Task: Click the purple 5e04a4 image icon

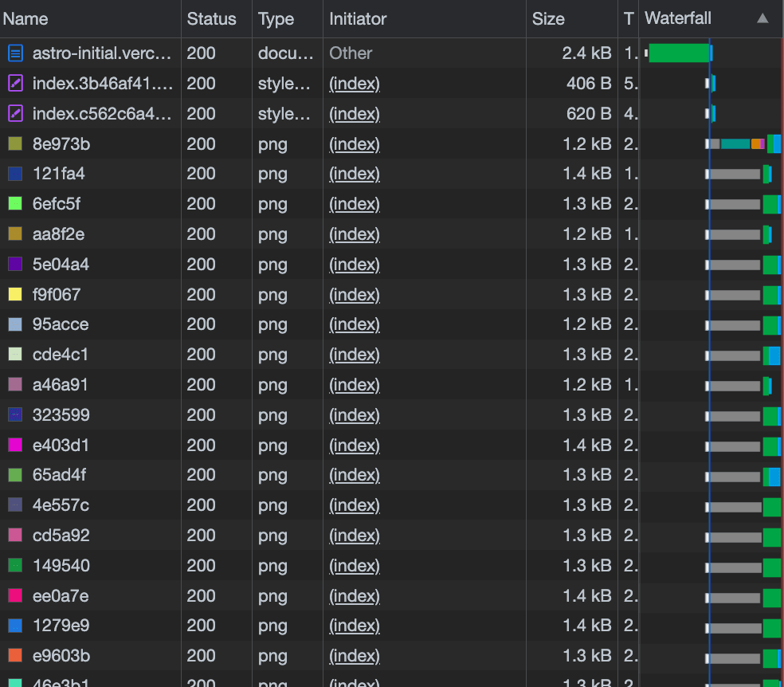Action: click(x=15, y=265)
